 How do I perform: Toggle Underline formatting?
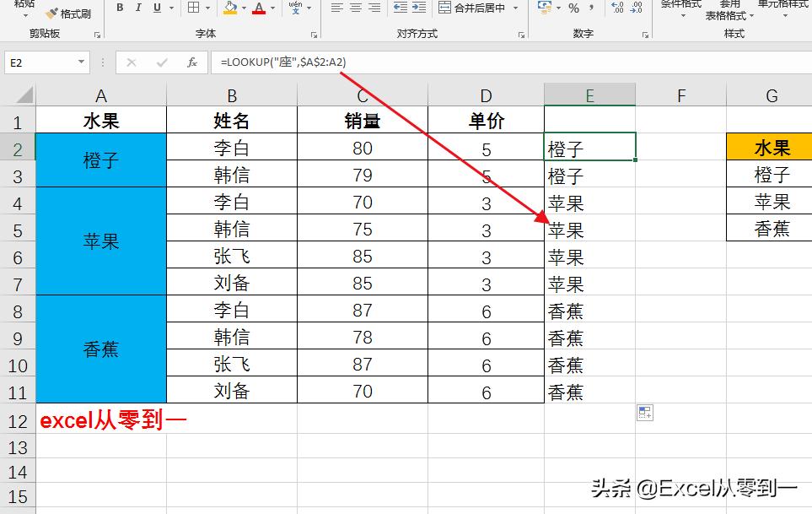click(x=157, y=8)
